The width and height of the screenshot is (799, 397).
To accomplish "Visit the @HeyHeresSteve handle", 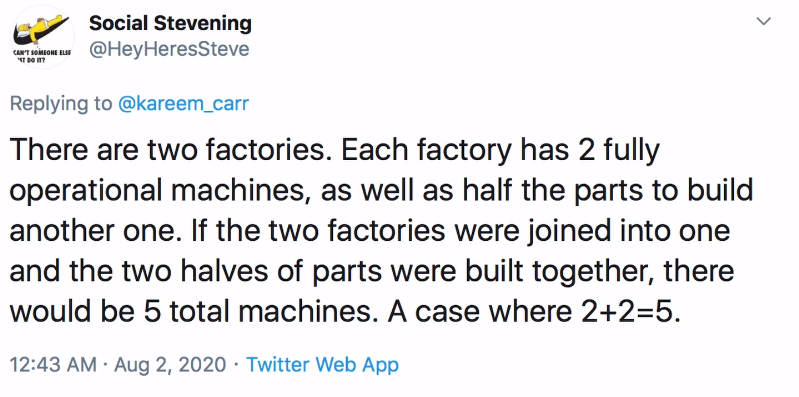I will click(169, 49).
